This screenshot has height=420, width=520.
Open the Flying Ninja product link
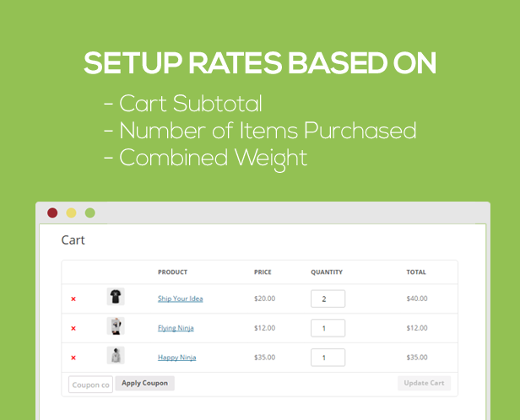(176, 328)
